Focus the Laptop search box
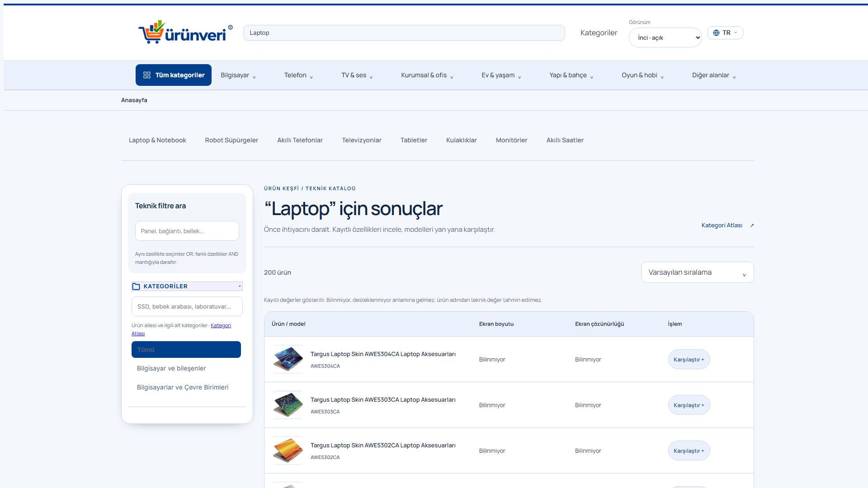This screenshot has height=488, width=868. point(404,33)
